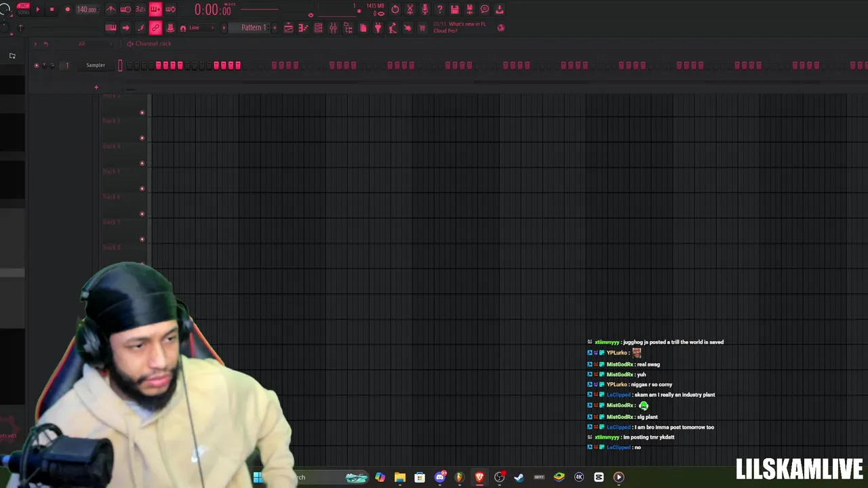Open the Channel rack title menu
Viewport: 868px width, 488px height.
pos(153,44)
